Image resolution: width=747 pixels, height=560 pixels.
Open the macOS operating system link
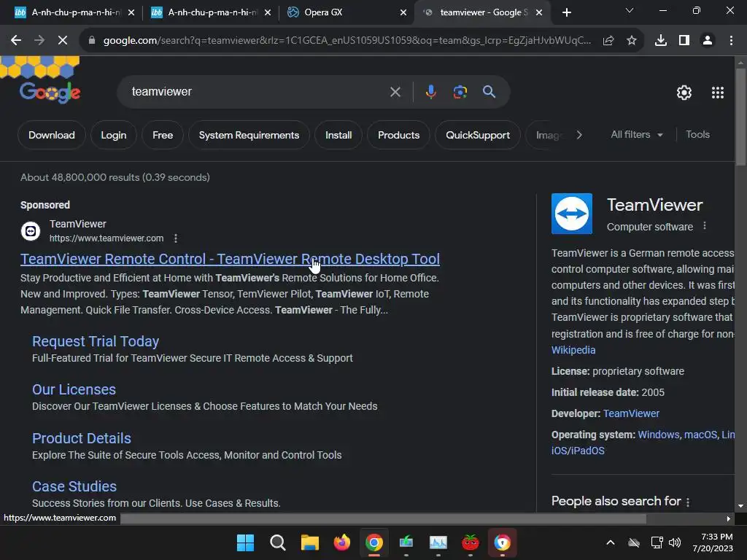click(700, 435)
